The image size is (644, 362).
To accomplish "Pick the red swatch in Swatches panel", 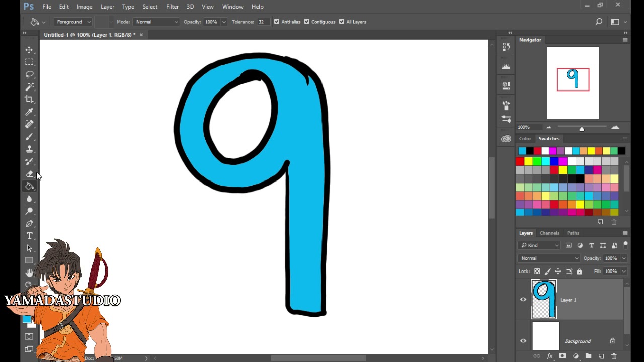I will pos(519,161).
